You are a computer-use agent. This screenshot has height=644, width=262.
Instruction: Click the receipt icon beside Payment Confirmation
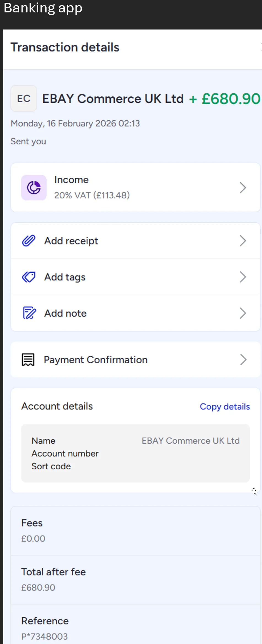tap(28, 359)
